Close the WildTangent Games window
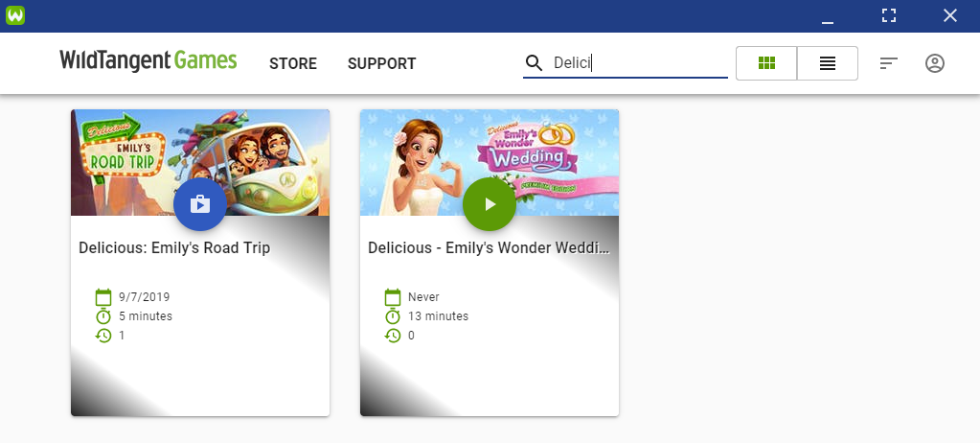This screenshot has height=443, width=980. point(950,15)
